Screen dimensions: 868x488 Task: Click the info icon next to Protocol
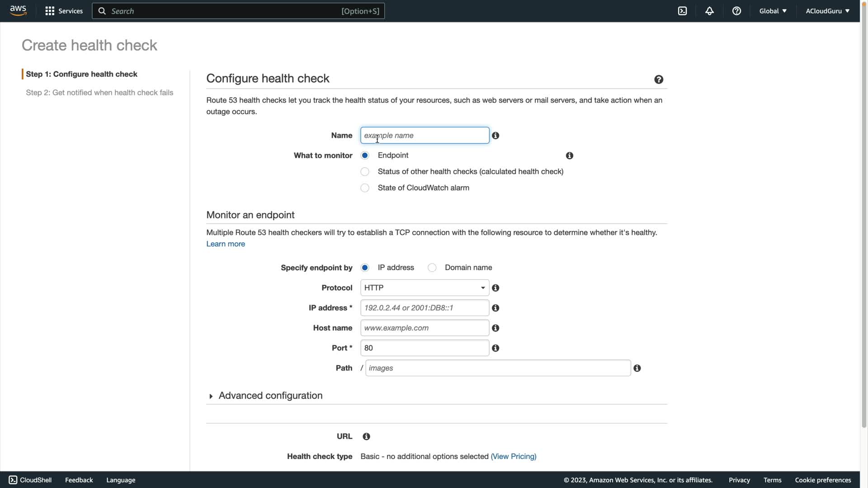[495, 288]
